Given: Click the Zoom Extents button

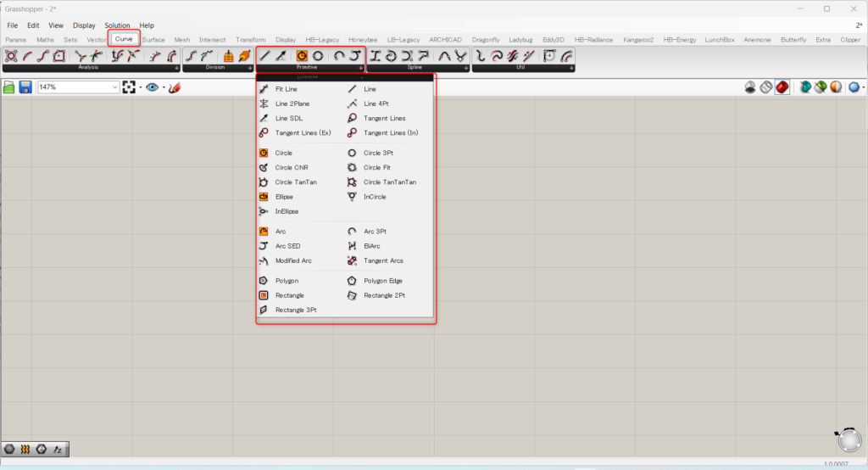Looking at the screenshot, I should 129,87.
